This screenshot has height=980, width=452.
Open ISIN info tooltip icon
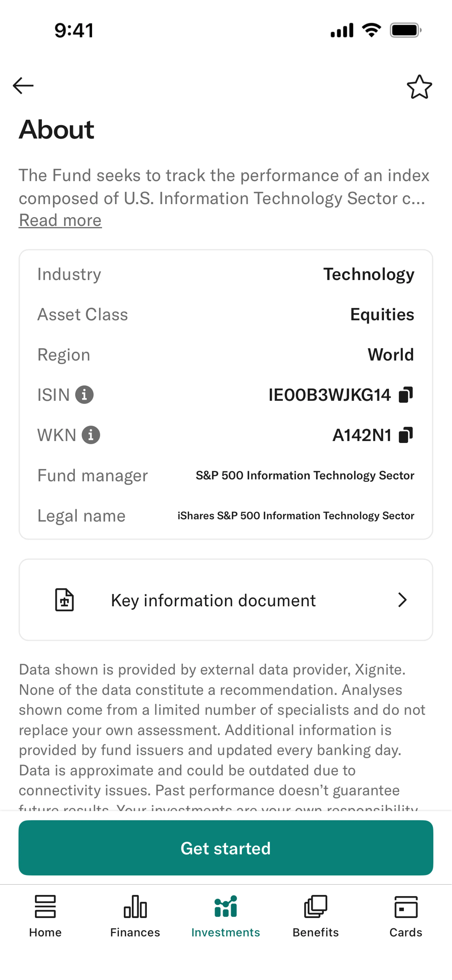click(x=84, y=394)
